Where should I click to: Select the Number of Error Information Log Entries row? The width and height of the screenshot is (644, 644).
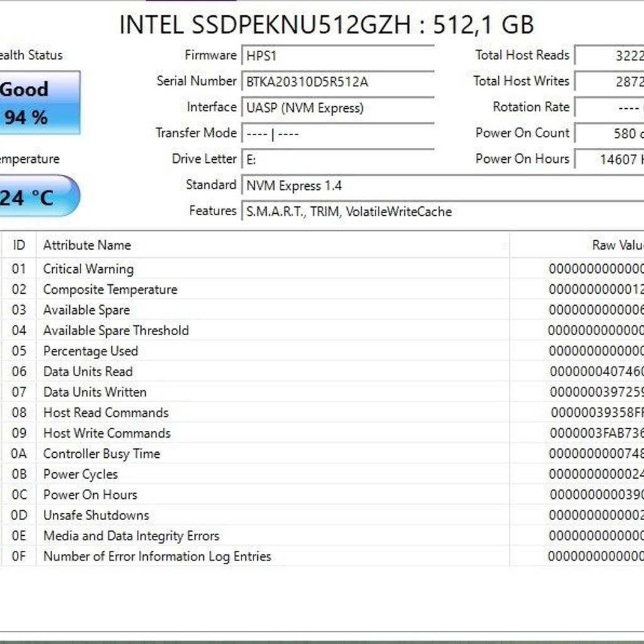(322, 556)
